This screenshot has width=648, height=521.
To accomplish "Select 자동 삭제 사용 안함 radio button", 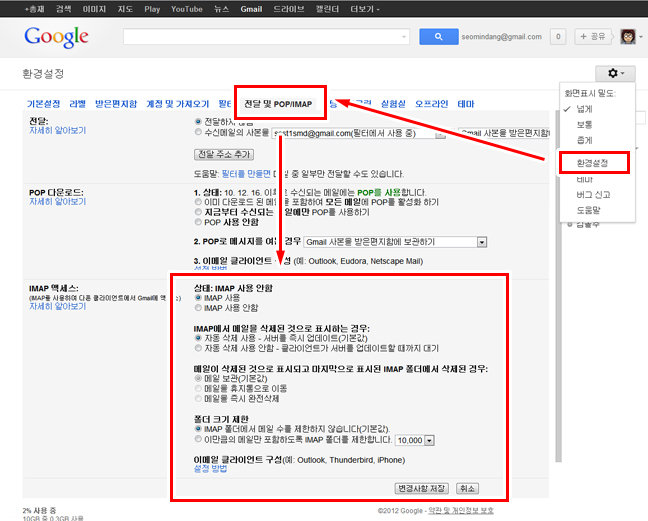I will pos(198,348).
